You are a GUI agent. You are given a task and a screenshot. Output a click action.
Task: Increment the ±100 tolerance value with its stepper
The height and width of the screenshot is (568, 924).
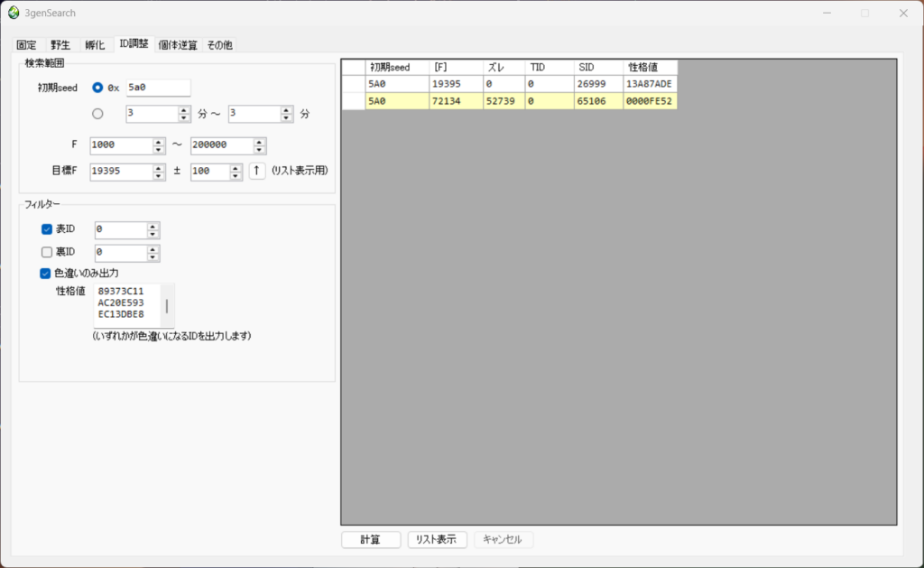click(x=235, y=167)
